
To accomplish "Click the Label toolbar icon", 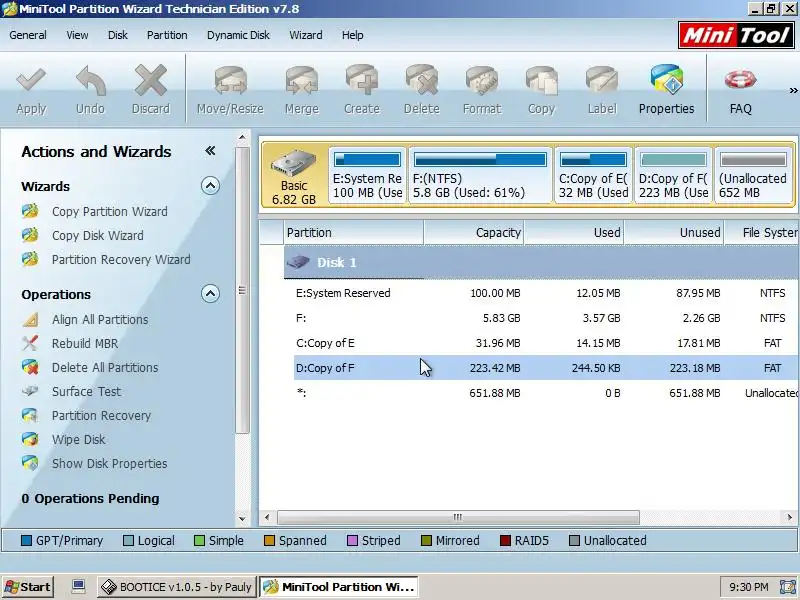I will [x=602, y=80].
